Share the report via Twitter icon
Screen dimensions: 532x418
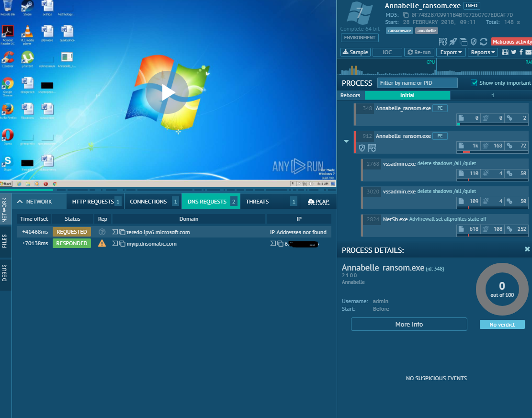514,52
